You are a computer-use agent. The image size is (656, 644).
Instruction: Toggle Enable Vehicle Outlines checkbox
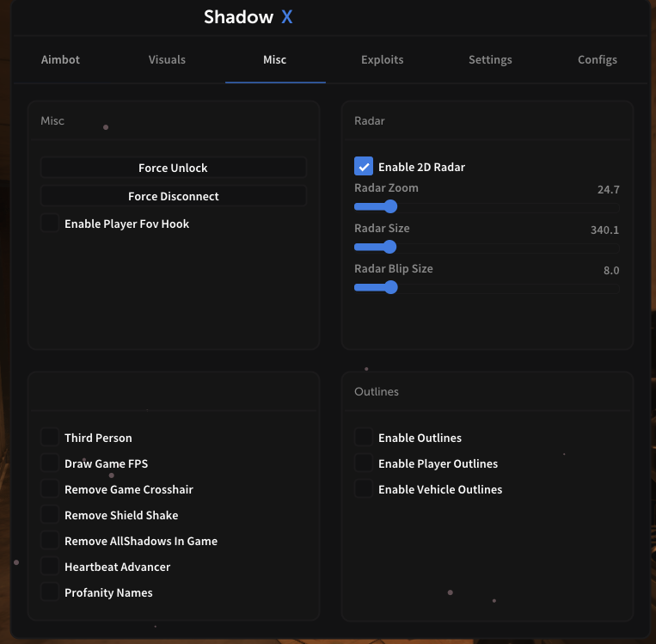tap(364, 489)
